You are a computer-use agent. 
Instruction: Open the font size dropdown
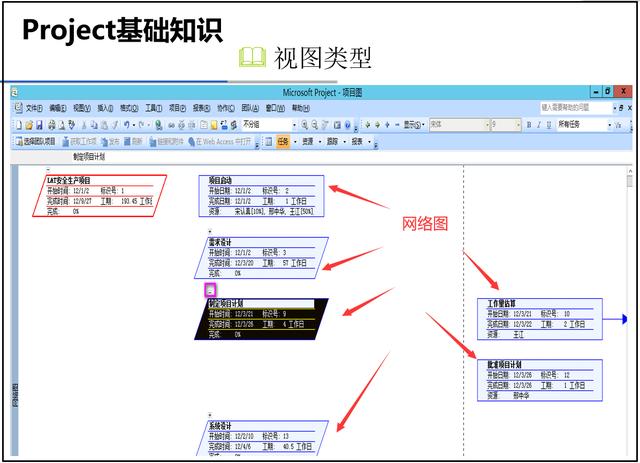[518, 125]
